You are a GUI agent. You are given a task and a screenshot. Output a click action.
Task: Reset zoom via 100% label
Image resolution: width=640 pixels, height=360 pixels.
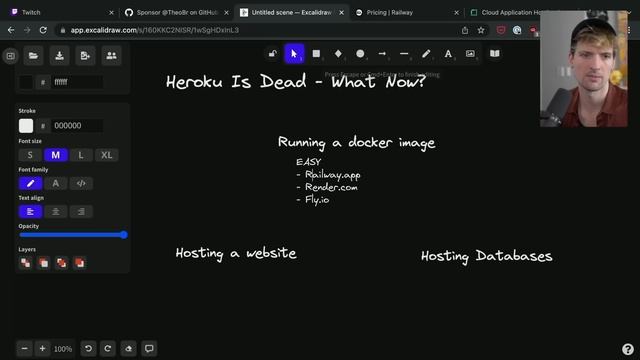tap(63, 349)
